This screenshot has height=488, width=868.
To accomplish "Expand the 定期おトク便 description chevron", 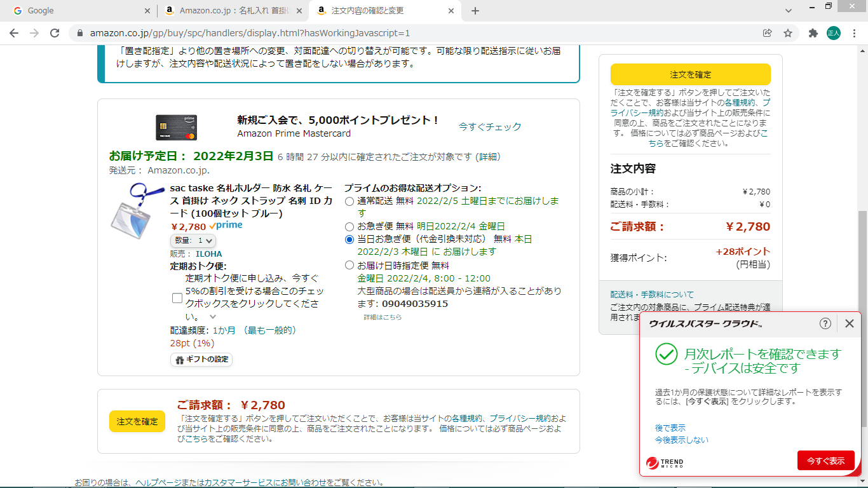I will click(x=213, y=316).
